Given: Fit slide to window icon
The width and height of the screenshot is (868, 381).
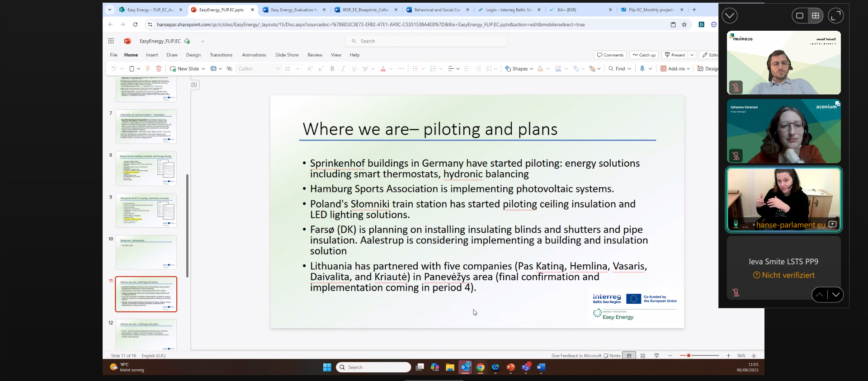Looking at the screenshot, I should pos(754,356).
